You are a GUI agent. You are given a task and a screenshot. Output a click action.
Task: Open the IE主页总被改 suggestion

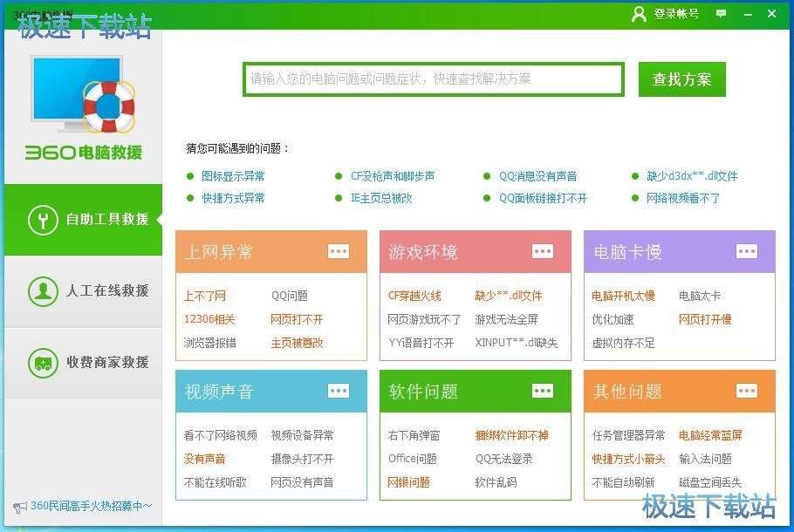[x=381, y=198]
